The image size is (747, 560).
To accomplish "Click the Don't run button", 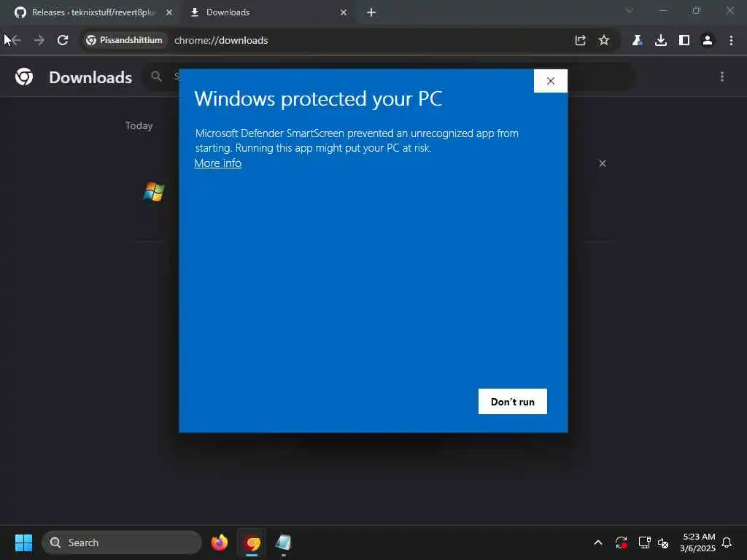I will click(513, 402).
